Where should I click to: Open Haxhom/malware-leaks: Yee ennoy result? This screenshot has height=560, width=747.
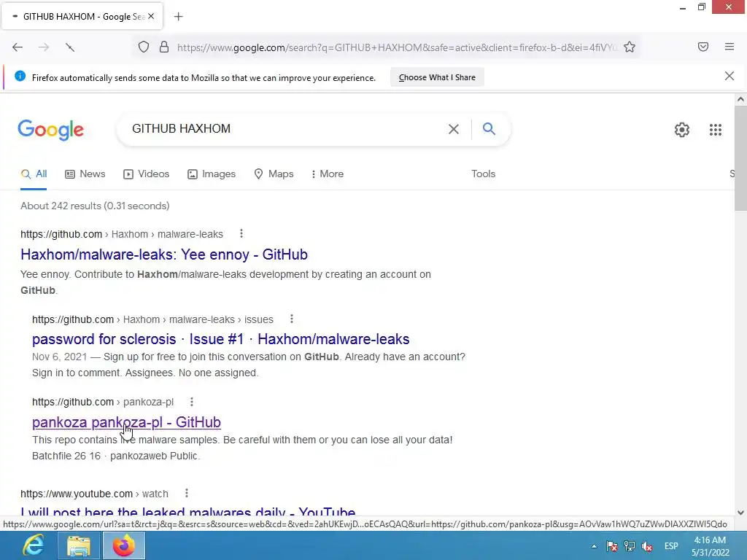[x=164, y=254]
